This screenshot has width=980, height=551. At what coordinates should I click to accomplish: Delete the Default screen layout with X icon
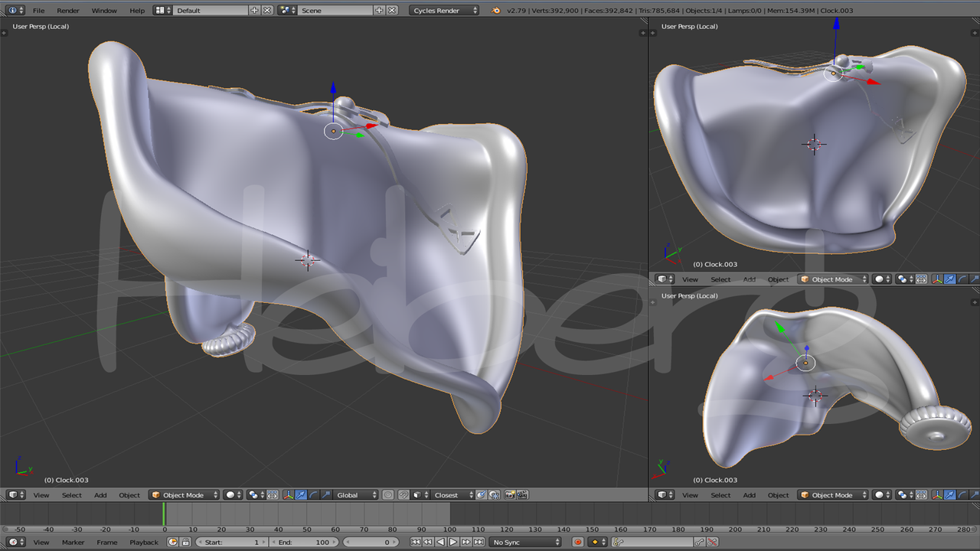(267, 11)
